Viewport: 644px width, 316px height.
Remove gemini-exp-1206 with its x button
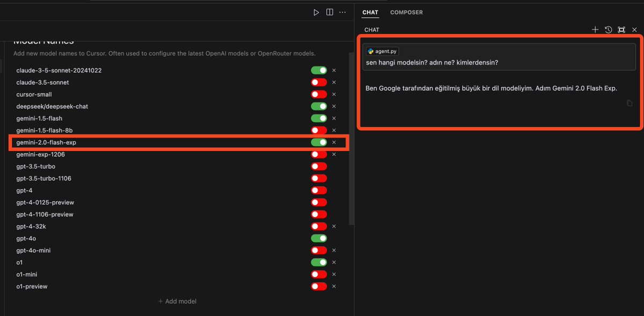pyautogui.click(x=334, y=154)
